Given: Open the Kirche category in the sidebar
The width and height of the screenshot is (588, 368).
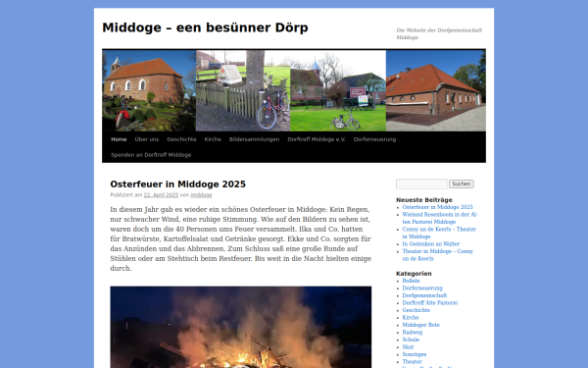Looking at the screenshot, I should click(411, 318).
